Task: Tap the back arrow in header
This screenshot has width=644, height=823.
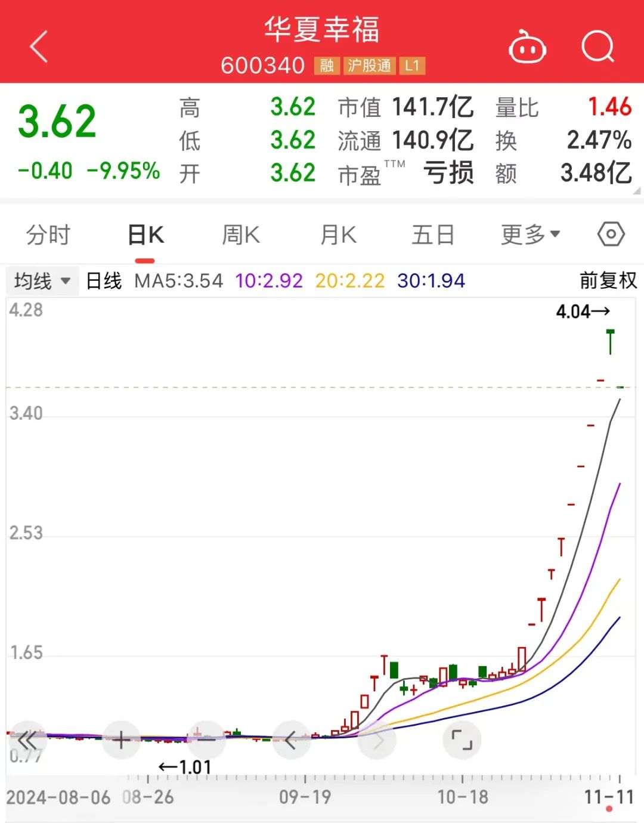Action: coord(39,47)
